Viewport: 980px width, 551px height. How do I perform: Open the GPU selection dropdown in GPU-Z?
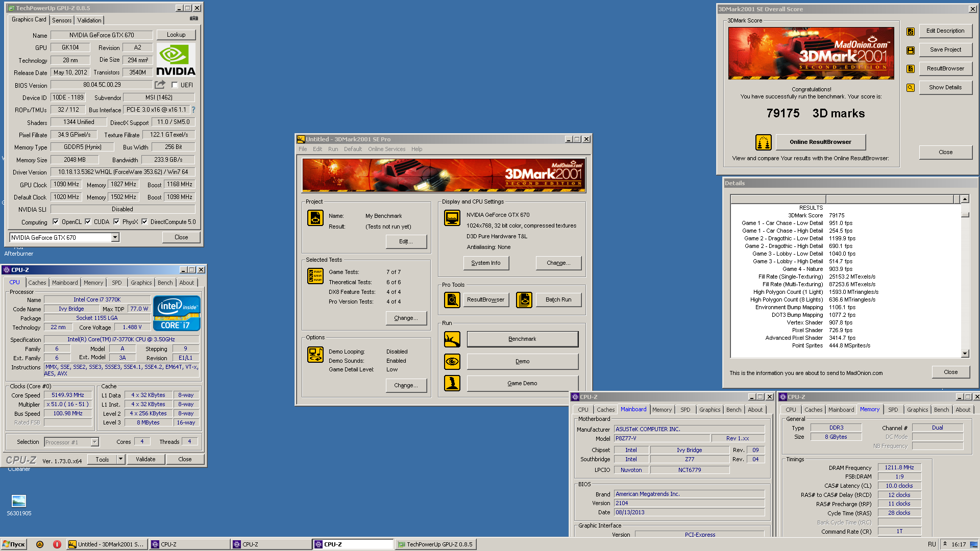(x=115, y=237)
